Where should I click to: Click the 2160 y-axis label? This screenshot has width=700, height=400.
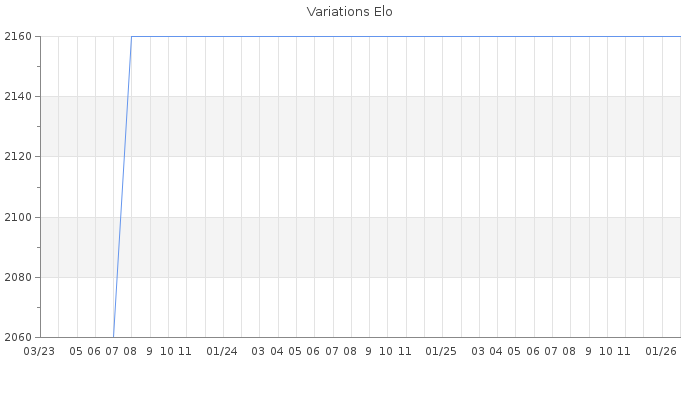19,36
